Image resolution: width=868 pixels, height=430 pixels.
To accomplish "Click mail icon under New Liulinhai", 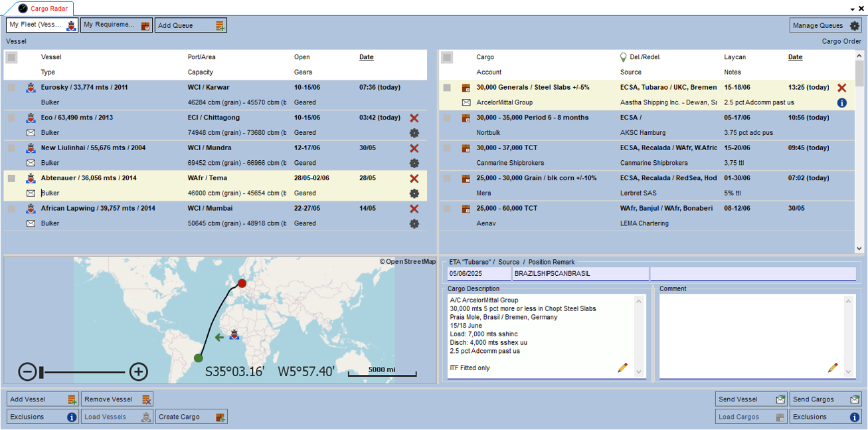I will point(31,163).
